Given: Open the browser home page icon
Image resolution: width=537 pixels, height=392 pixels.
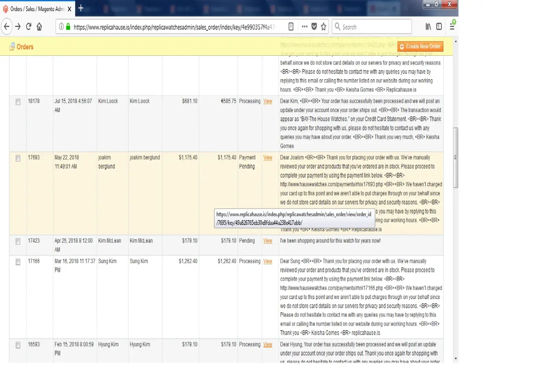Looking at the screenshot, I should (39, 27).
